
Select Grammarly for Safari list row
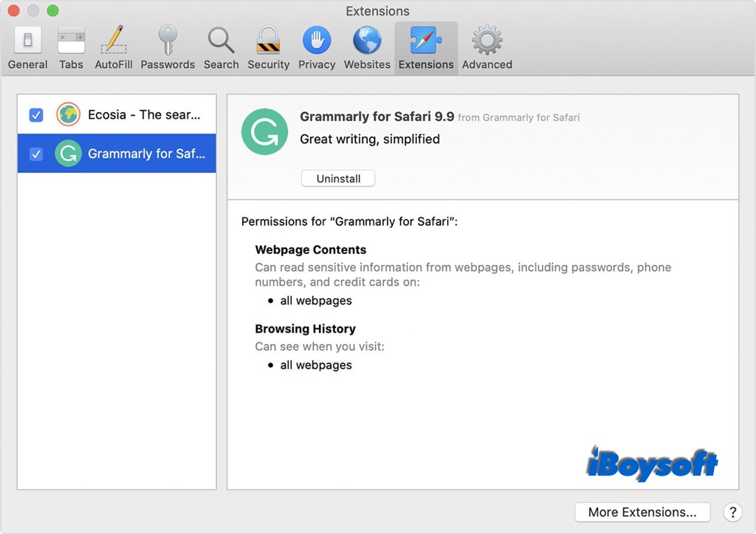(144, 154)
